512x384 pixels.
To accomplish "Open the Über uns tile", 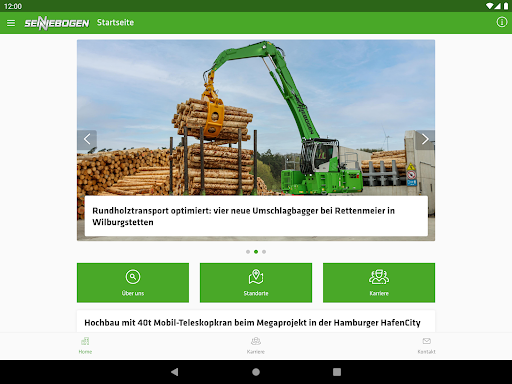I will click(x=133, y=283).
